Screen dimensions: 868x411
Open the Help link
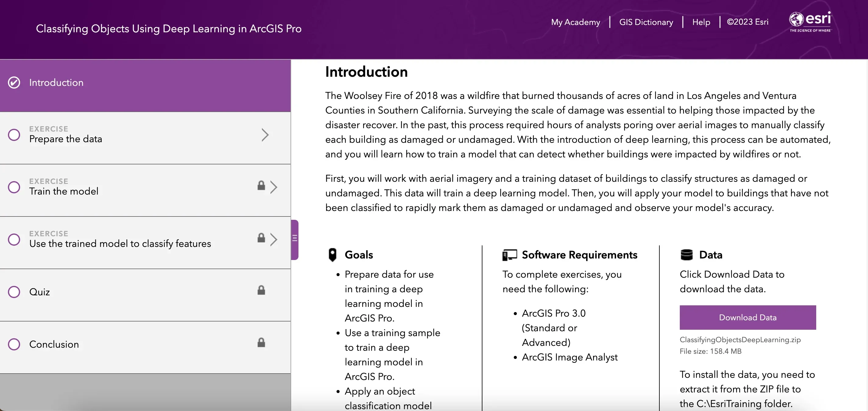701,22
